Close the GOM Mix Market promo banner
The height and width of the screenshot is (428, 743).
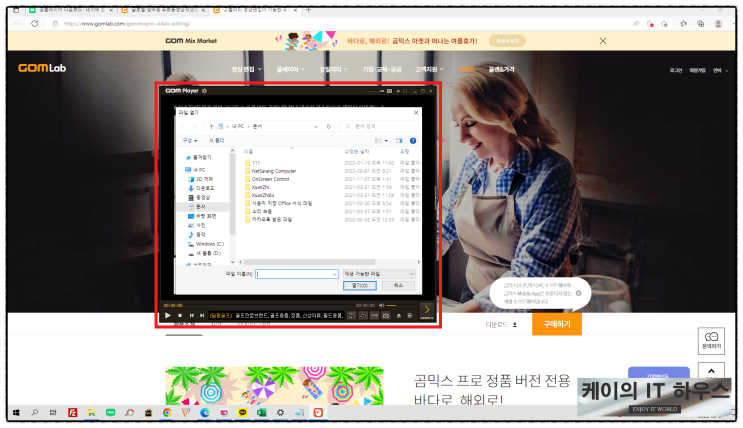point(603,41)
